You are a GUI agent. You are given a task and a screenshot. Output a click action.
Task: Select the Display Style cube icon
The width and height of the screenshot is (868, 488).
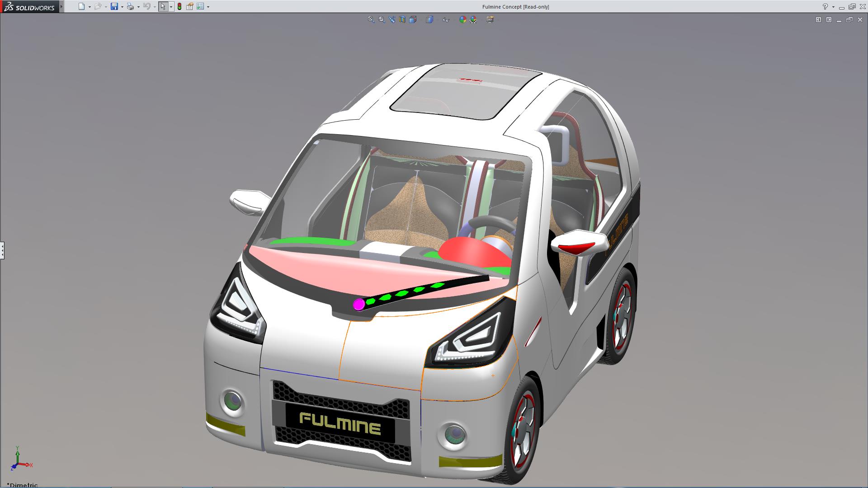tap(429, 19)
